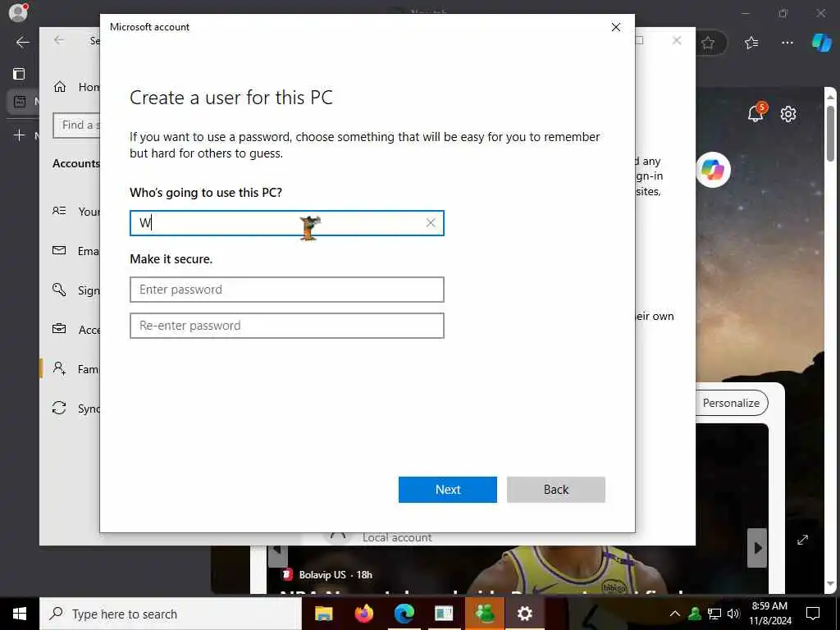Open the clock showing 8:59 AM
This screenshot has height=630, width=840.
click(769, 614)
